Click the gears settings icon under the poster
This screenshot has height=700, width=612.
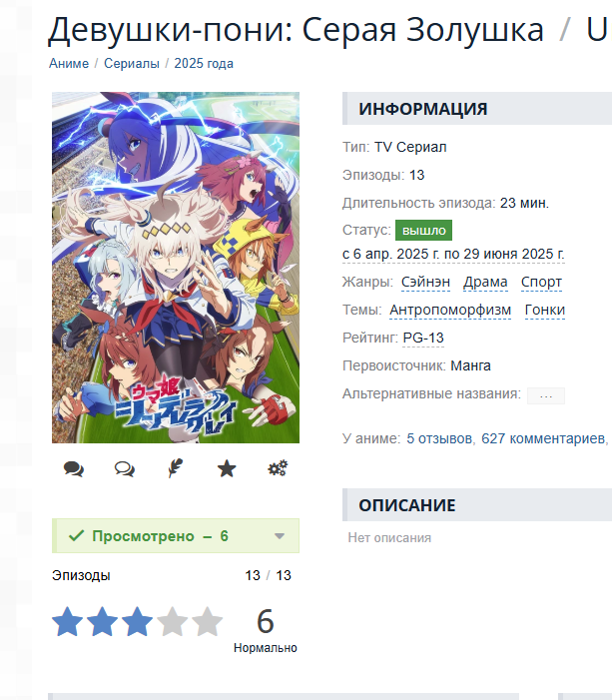tap(278, 468)
